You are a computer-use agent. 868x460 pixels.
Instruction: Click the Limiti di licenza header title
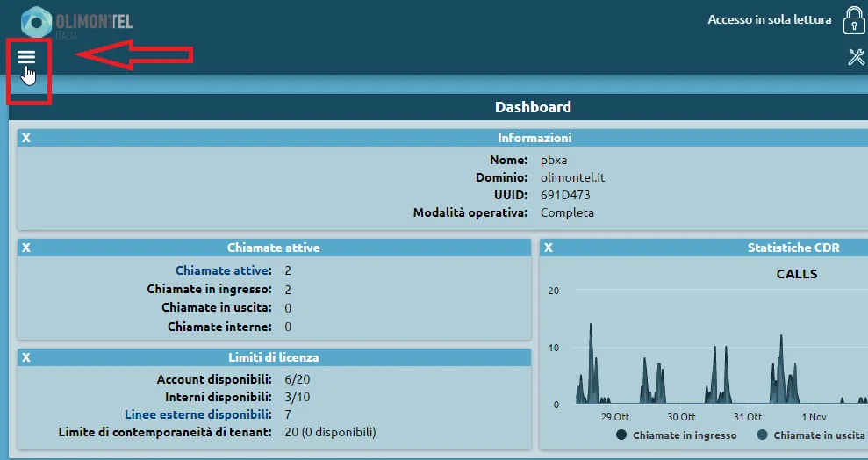click(x=273, y=357)
